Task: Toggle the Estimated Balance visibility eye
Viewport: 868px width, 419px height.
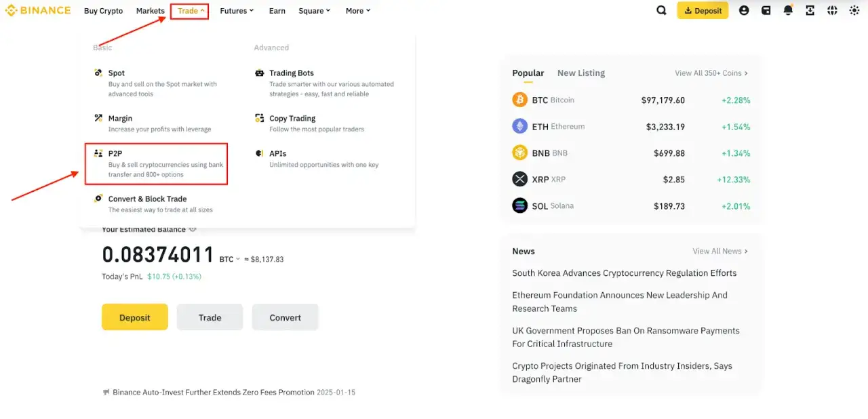Action: [x=193, y=229]
